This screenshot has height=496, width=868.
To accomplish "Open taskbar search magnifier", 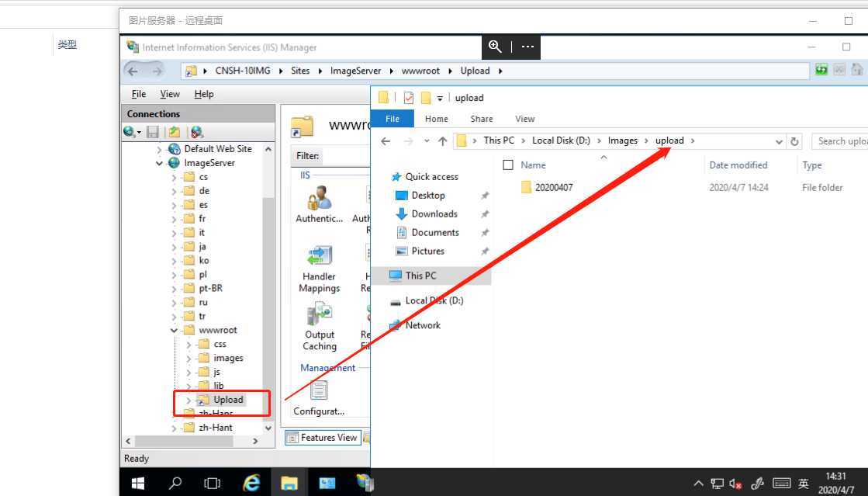I will tap(175, 484).
